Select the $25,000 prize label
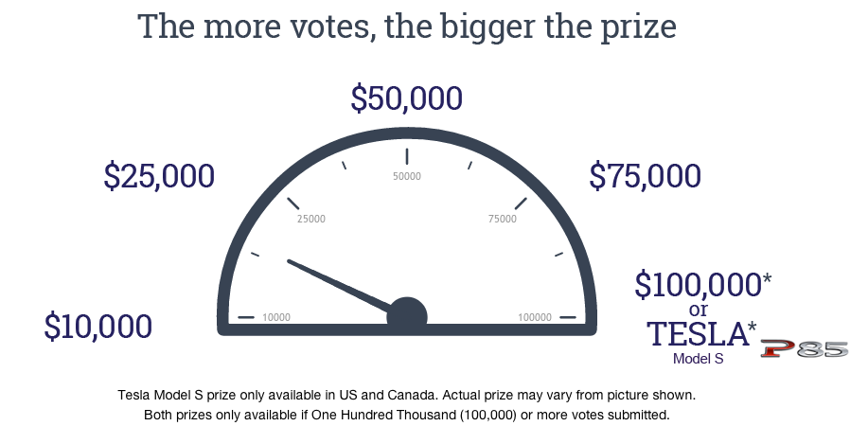The width and height of the screenshot is (868, 426). pyautogui.click(x=159, y=176)
